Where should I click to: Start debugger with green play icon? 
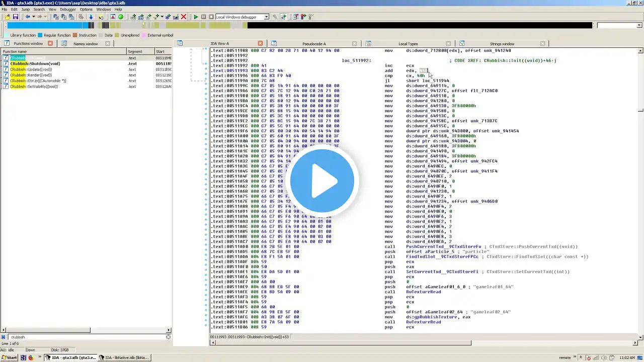pyautogui.click(x=196, y=17)
